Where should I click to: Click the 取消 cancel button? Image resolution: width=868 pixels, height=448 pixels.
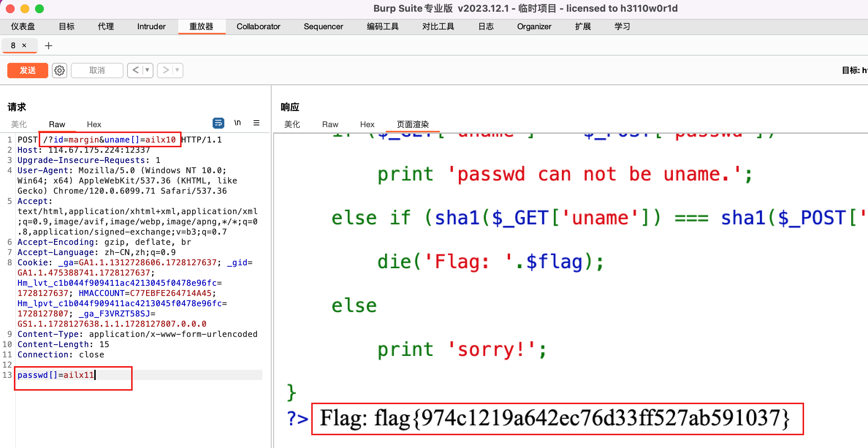point(97,70)
